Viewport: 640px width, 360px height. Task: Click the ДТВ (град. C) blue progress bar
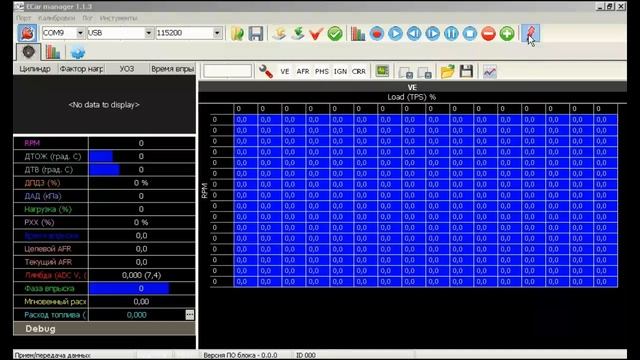[x=104, y=169]
